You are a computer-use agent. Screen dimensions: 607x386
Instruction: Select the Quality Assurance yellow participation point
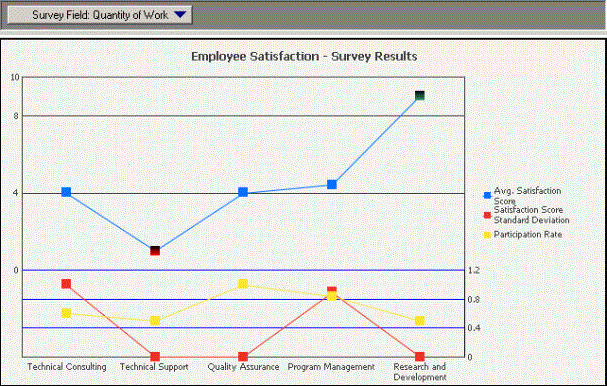[243, 284]
